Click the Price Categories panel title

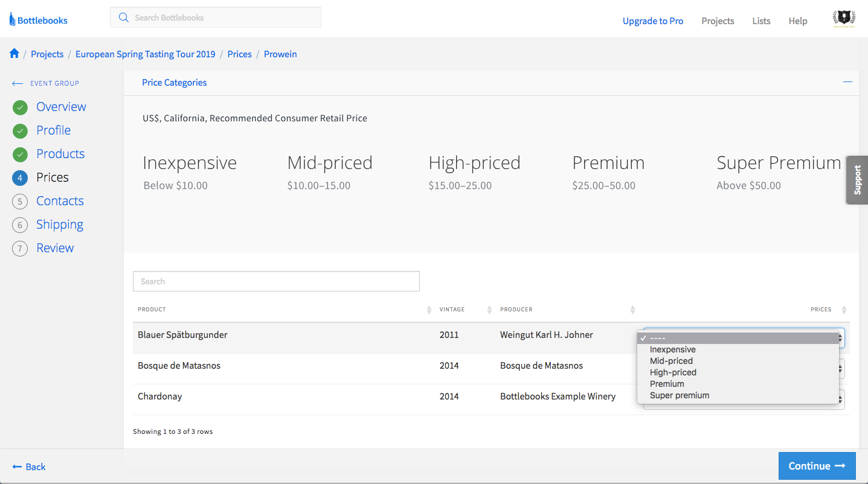[x=174, y=82]
